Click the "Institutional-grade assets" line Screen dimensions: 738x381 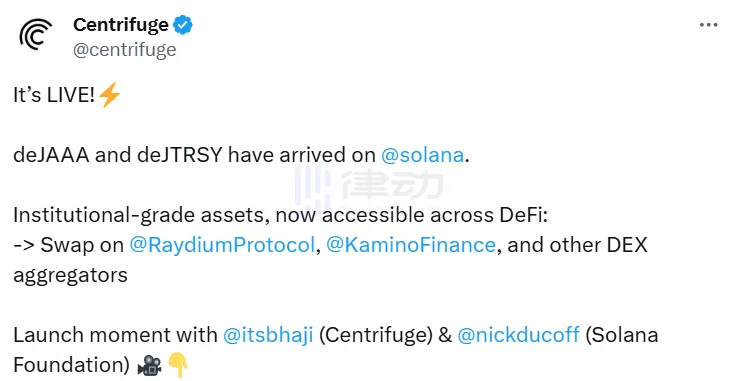(281, 215)
